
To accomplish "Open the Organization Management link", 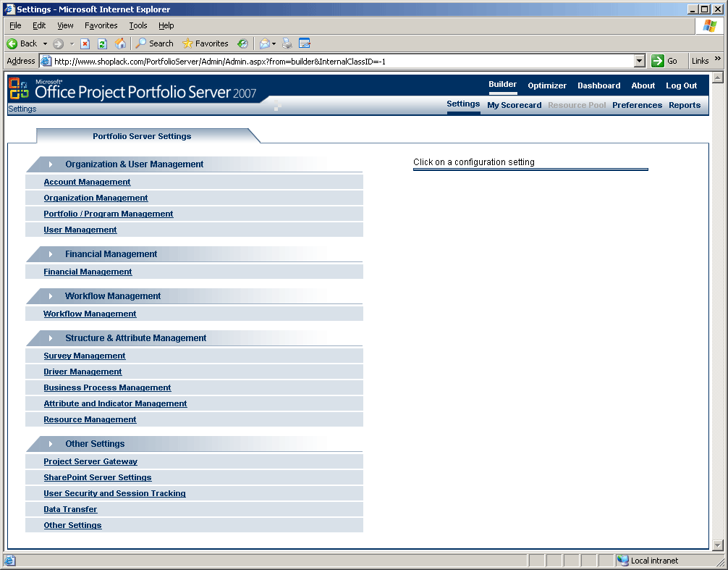I will click(96, 198).
